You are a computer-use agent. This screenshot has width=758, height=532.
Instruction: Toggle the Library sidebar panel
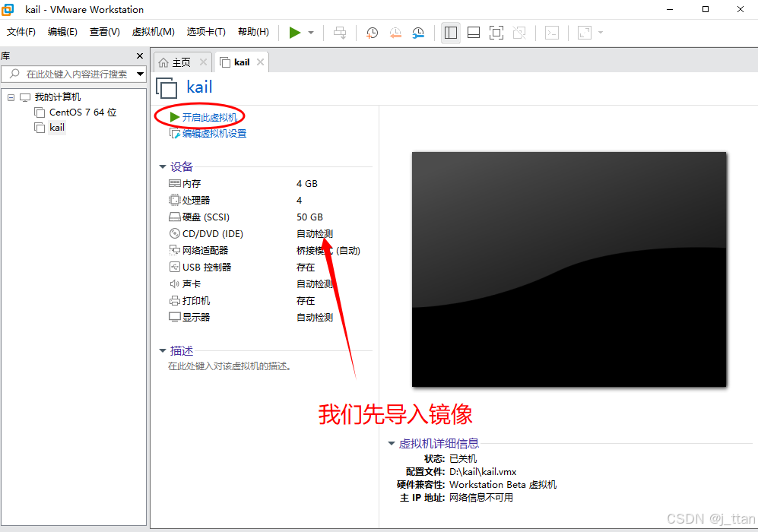pos(450,32)
